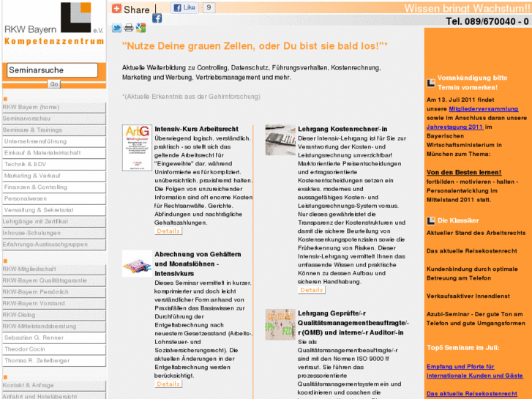
Task: Click the Share label text
Action: pos(136,10)
